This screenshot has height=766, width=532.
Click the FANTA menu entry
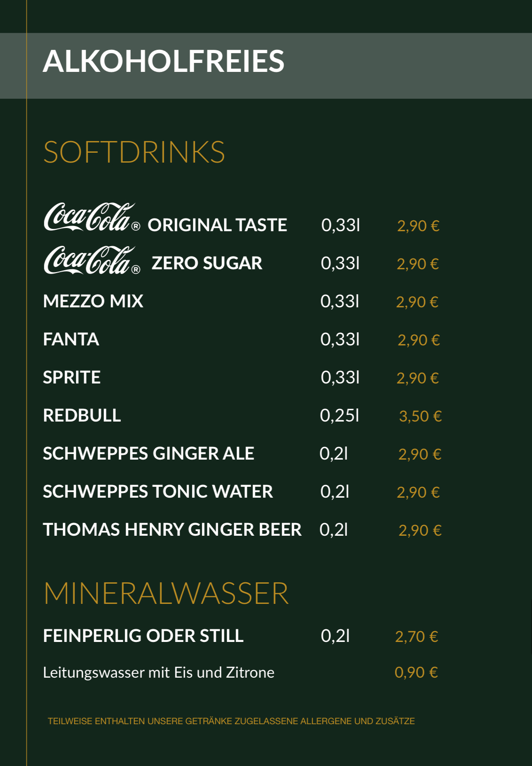pos(71,339)
